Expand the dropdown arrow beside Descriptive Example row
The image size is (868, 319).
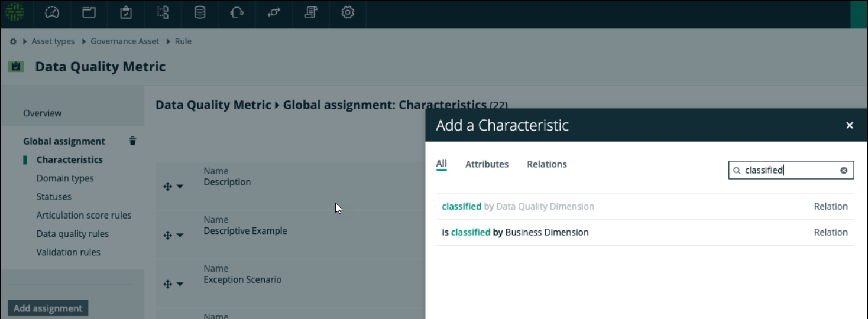click(180, 236)
